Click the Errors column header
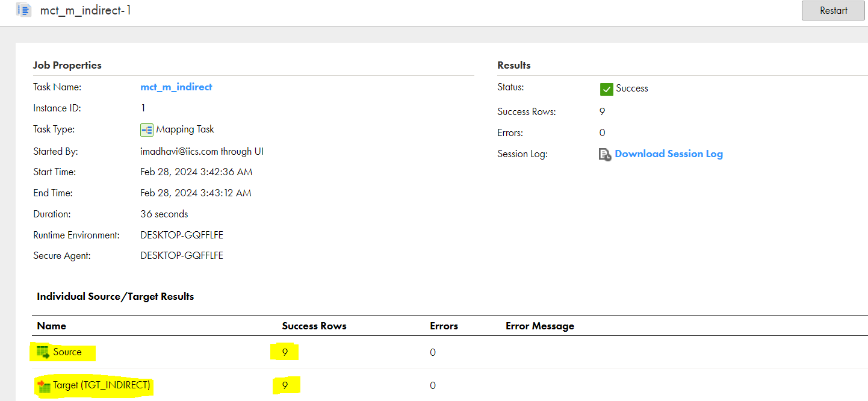868x401 pixels. pos(444,326)
